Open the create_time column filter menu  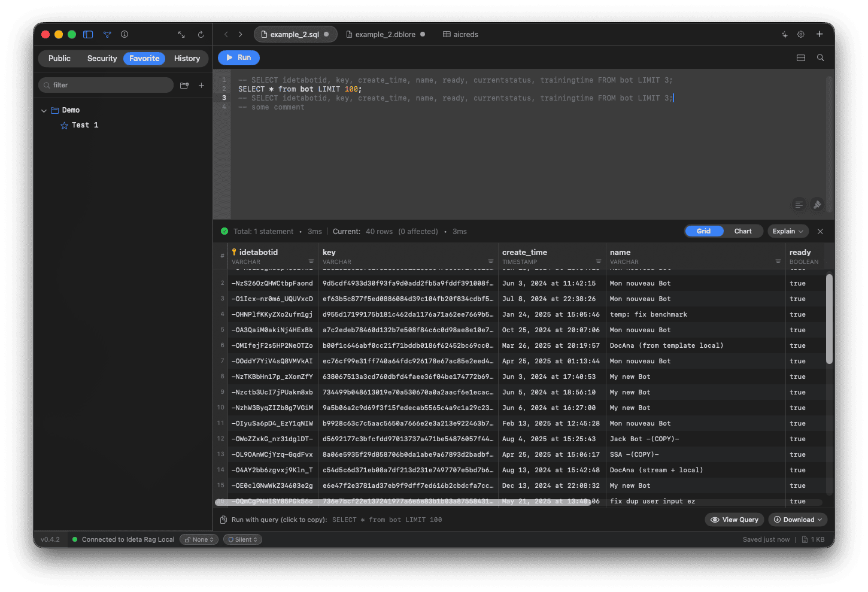click(599, 262)
